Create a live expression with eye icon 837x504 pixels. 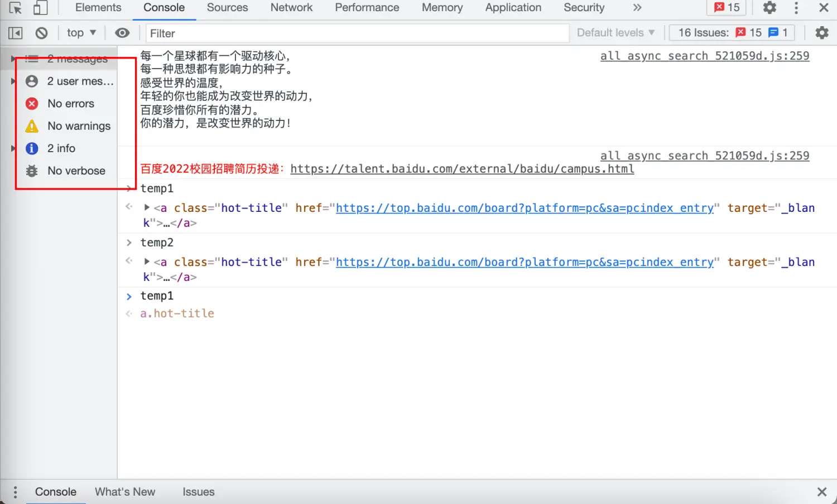click(x=122, y=33)
